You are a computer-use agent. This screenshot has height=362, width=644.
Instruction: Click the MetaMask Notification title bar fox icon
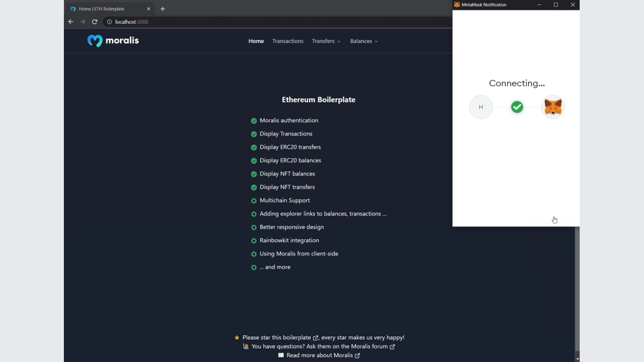[x=457, y=5]
